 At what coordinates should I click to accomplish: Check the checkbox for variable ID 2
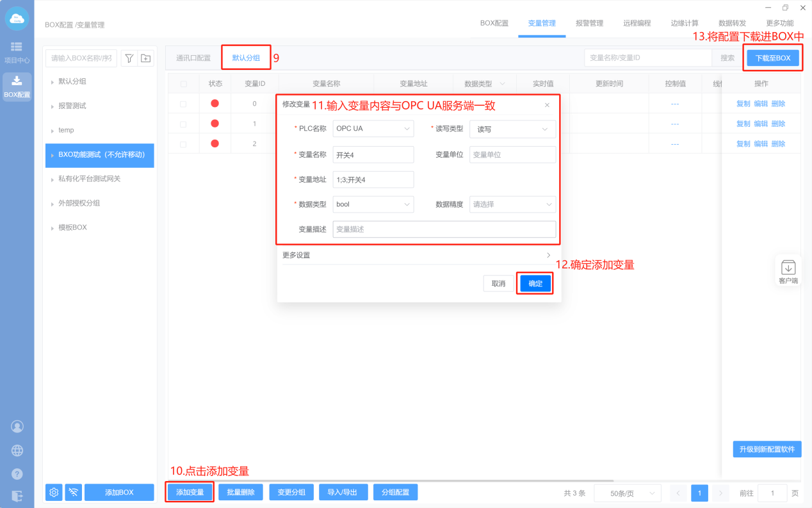coord(184,144)
